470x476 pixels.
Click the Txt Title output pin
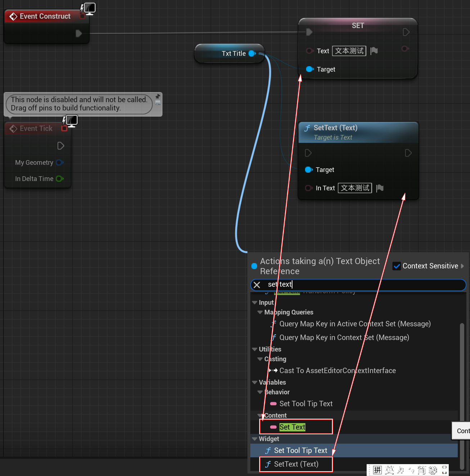[x=252, y=54]
